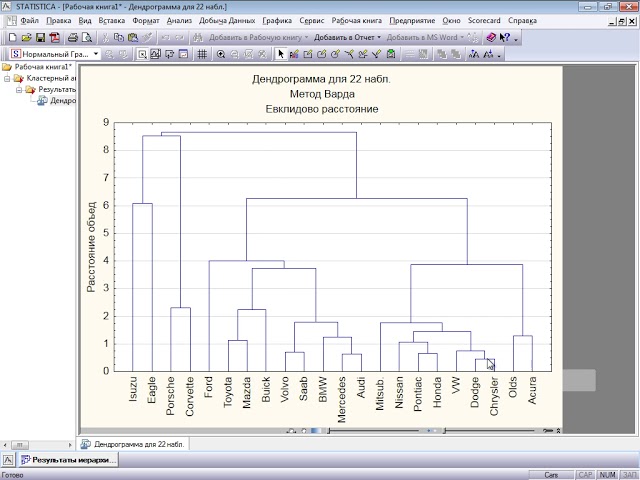
Task: Select Дендрограмма для 22 набл. tab
Action: 133,444
